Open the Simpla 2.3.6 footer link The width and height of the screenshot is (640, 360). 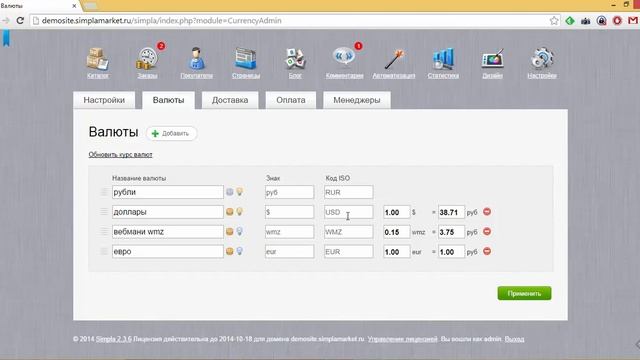(x=113, y=339)
